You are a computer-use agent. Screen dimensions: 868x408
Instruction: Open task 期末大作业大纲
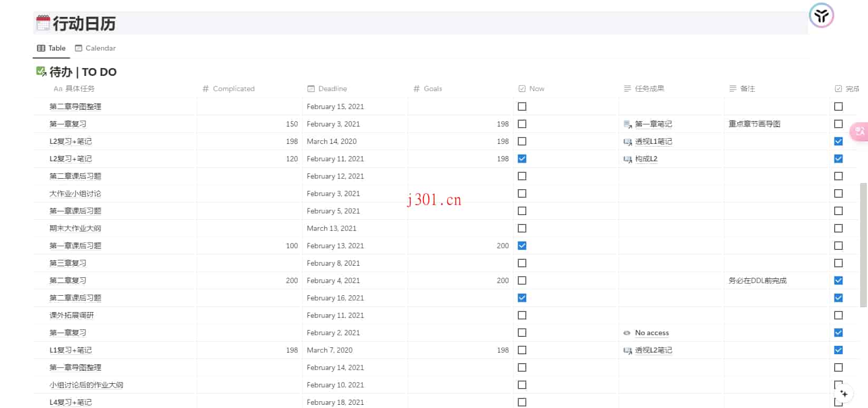pyautogui.click(x=75, y=228)
